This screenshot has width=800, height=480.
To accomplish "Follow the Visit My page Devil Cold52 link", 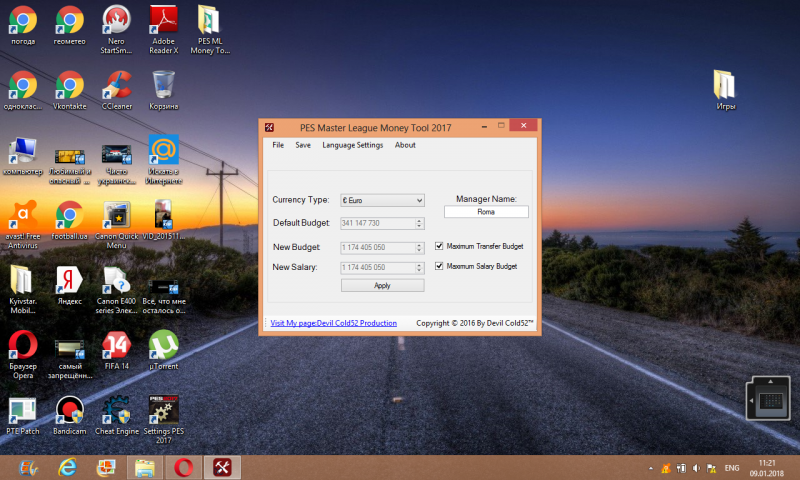I will pyautogui.click(x=334, y=323).
